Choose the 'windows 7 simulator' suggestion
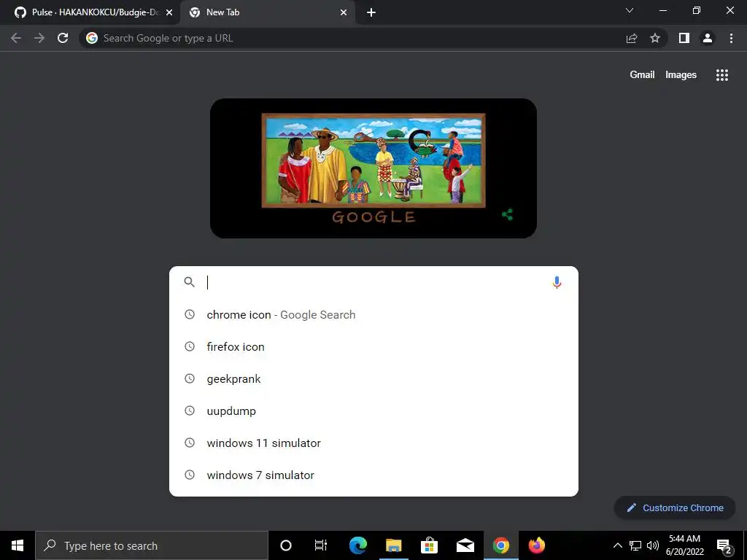Image resolution: width=747 pixels, height=560 pixels. click(374, 475)
